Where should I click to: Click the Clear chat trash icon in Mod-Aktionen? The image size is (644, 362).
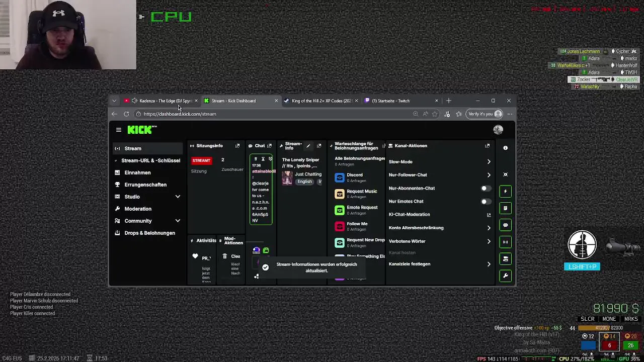point(225,256)
